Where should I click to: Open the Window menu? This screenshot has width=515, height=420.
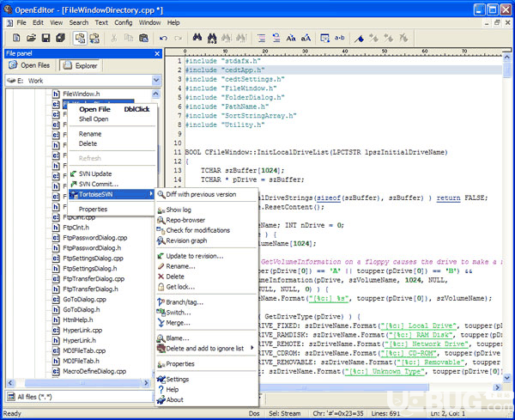(x=149, y=22)
